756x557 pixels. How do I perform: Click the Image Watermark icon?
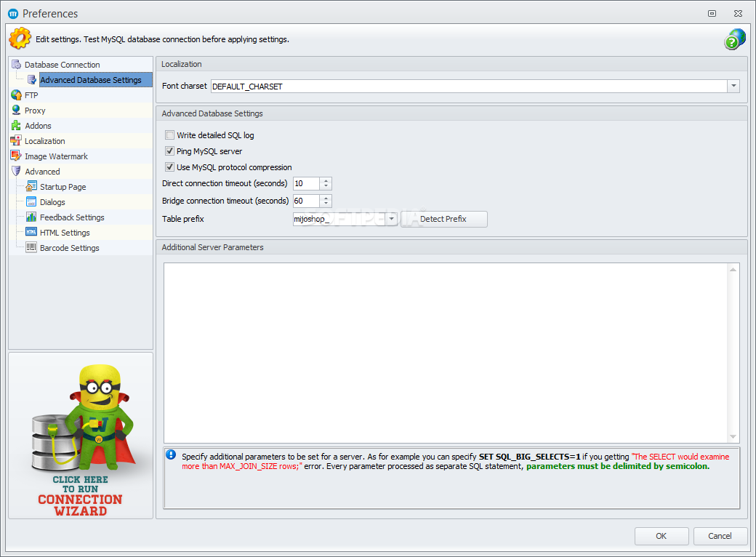tap(16, 156)
